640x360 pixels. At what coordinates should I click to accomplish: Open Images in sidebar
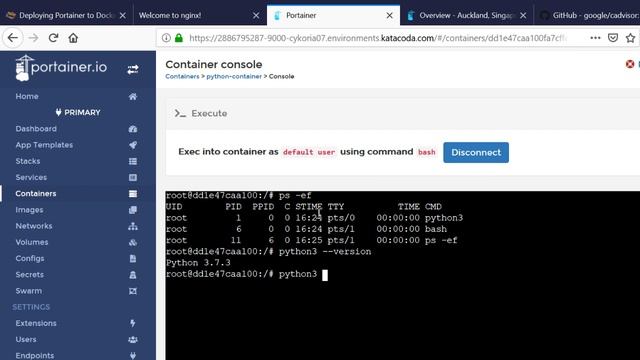tap(29, 210)
